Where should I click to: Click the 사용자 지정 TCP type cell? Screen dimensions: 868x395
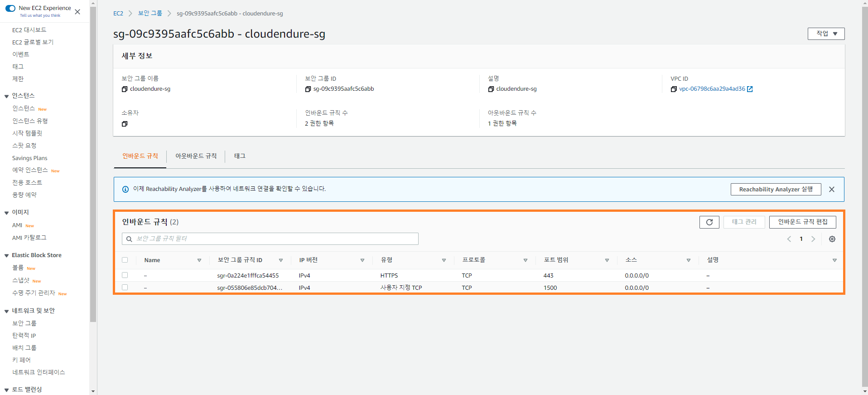click(401, 288)
